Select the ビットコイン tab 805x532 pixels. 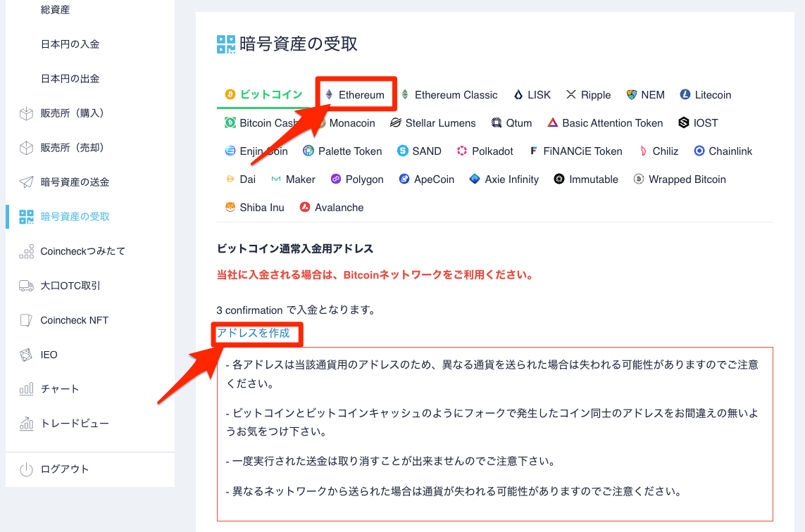click(271, 94)
